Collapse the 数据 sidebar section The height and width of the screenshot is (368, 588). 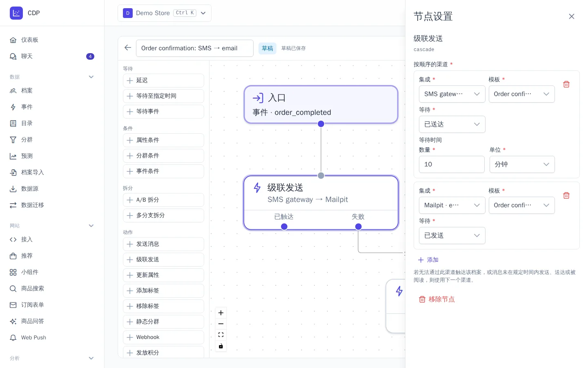91,77
